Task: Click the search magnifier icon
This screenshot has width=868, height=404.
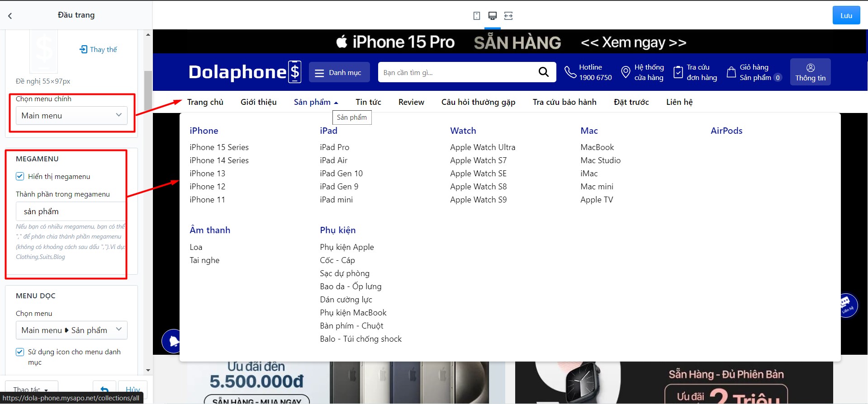Action: (x=544, y=72)
